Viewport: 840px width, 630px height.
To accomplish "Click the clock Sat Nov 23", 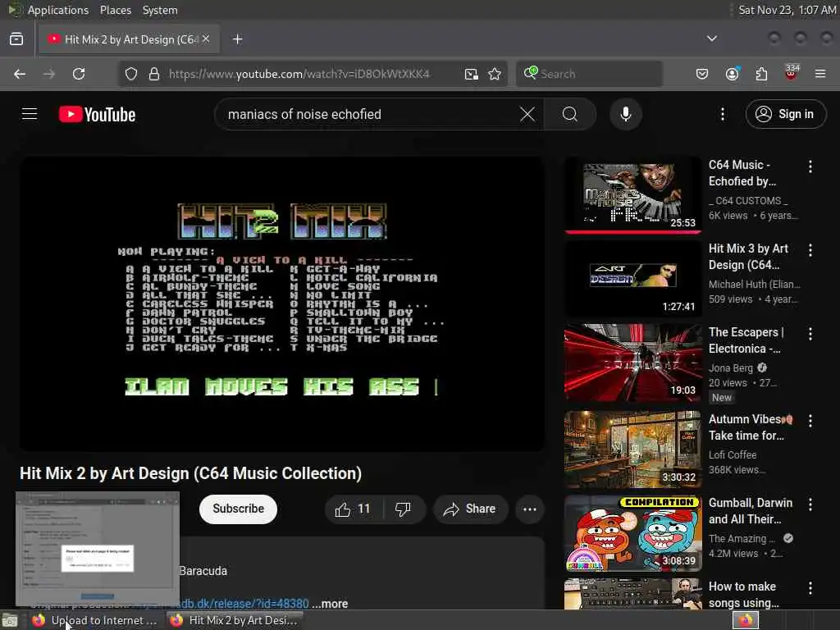I will tap(787, 10).
